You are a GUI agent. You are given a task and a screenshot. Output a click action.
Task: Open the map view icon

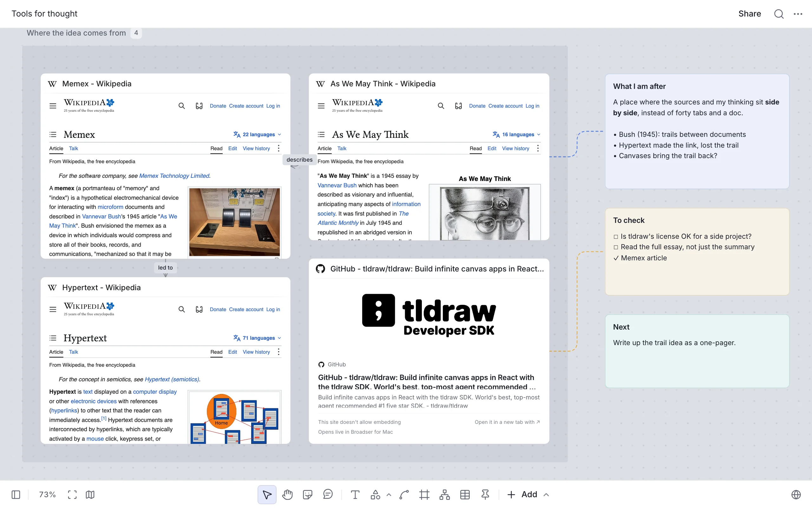(90, 495)
